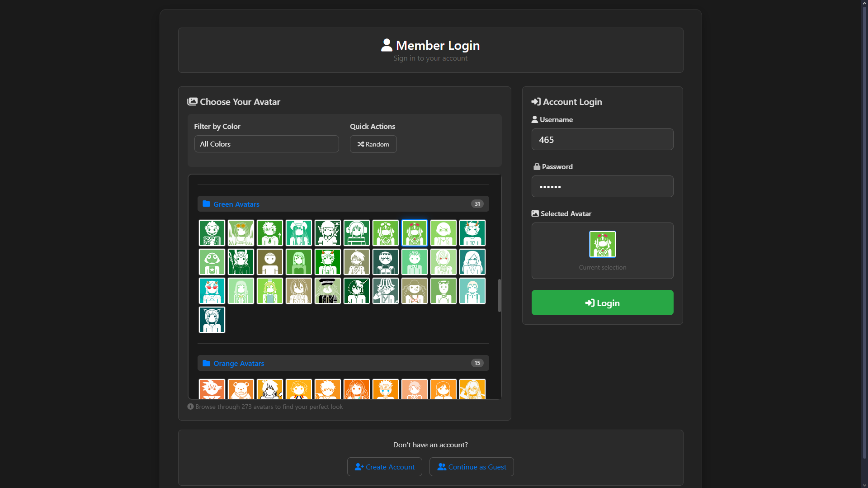The height and width of the screenshot is (488, 868).
Task: Focus the Username input field
Action: pos(602,139)
